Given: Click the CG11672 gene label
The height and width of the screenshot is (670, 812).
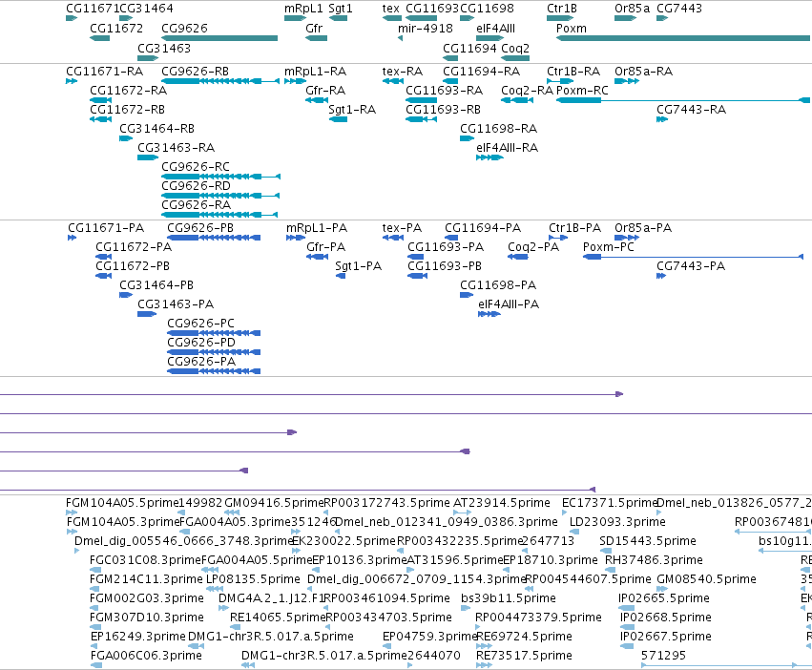Looking at the screenshot, I should pyautogui.click(x=116, y=28).
